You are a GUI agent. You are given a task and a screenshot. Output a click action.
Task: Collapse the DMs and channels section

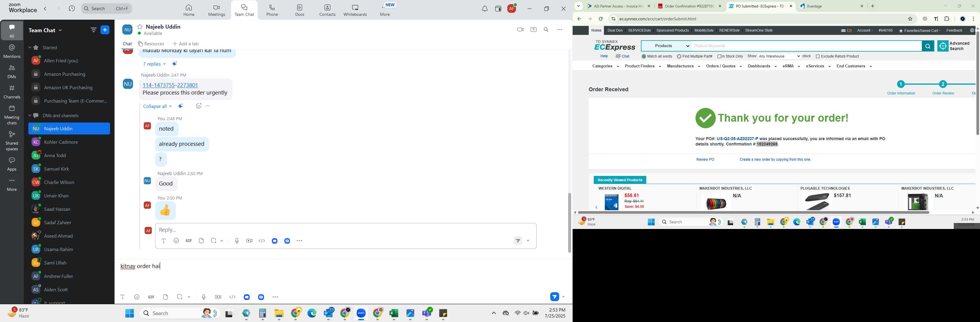pyautogui.click(x=30, y=116)
